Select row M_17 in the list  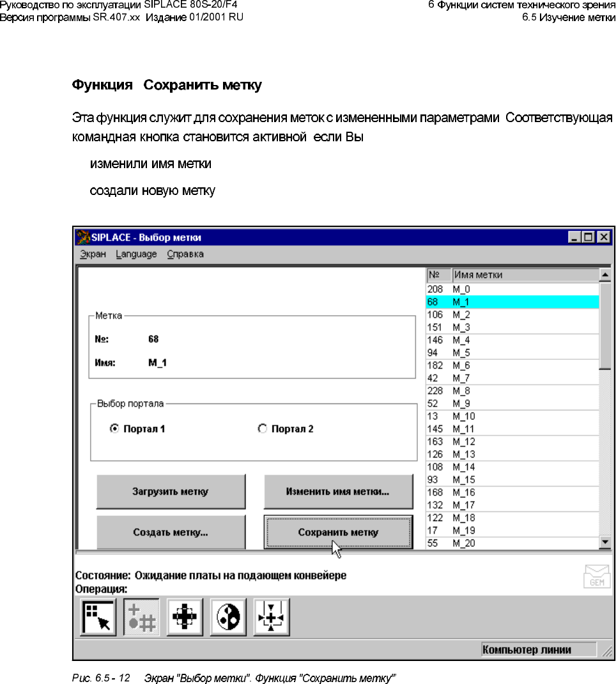coord(512,505)
